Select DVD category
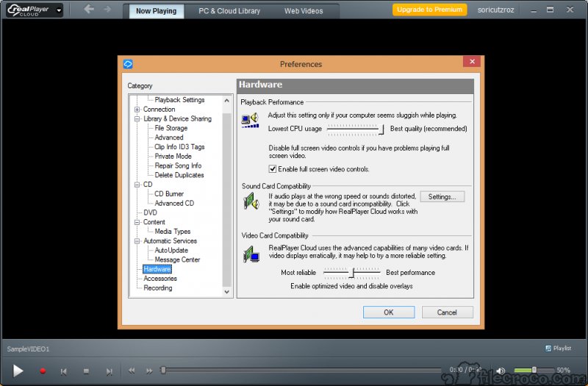The width and height of the screenshot is (588, 386). tap(150, 212)
